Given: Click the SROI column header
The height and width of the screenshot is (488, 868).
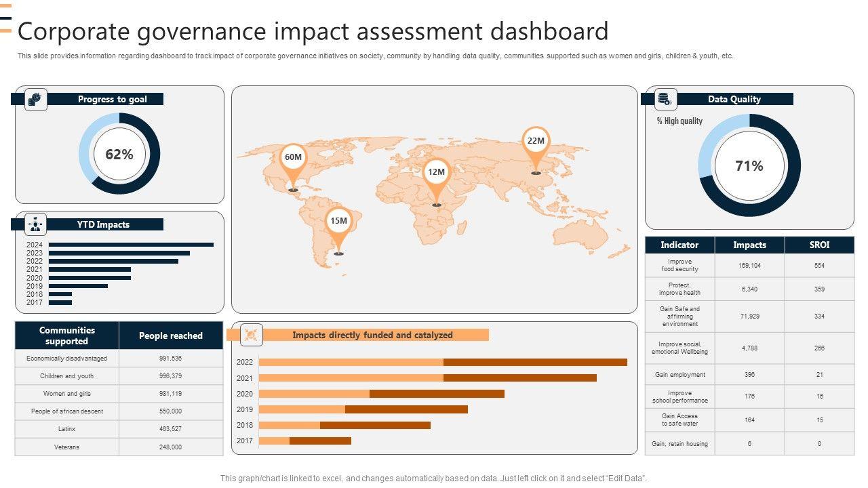Looking at the screenshot, I should pos(819,245).
